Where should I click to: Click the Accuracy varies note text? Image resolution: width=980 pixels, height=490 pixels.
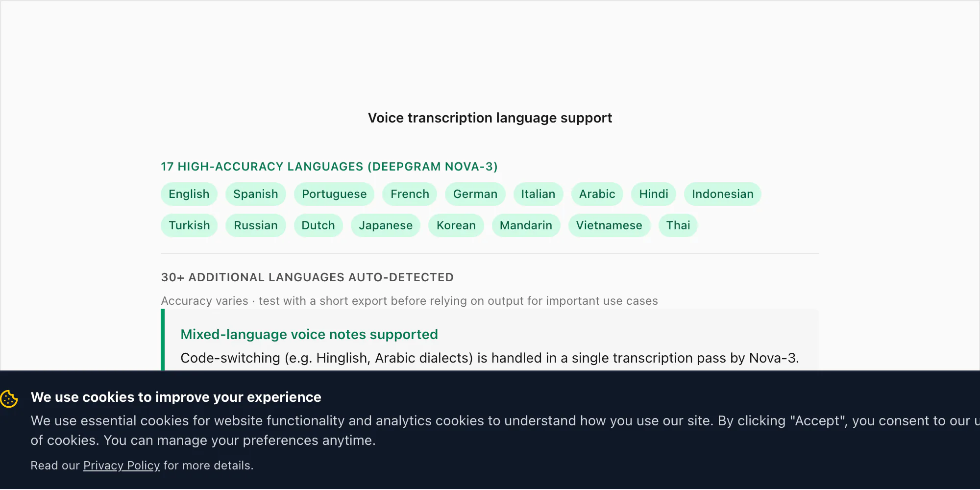(409, 301)
